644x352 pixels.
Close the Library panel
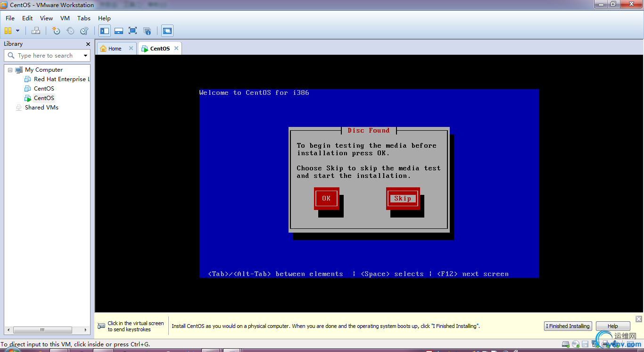(x=88, y=44)
